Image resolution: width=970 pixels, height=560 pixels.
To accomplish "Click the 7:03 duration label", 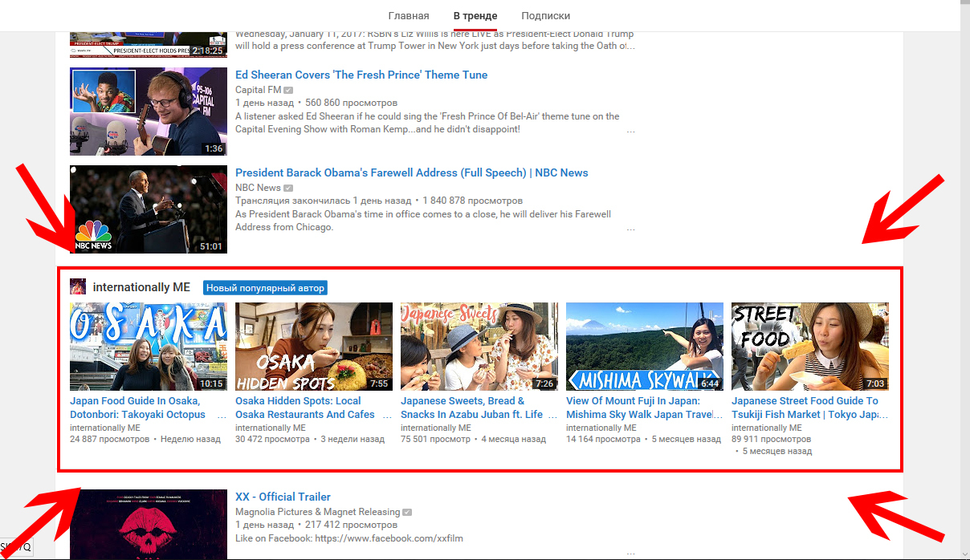I will [875, 383].
